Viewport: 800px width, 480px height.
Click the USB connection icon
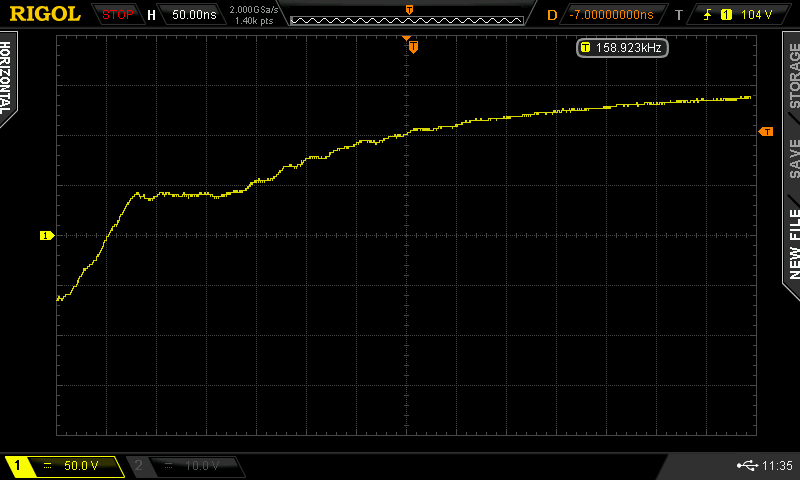click(746, 465)
